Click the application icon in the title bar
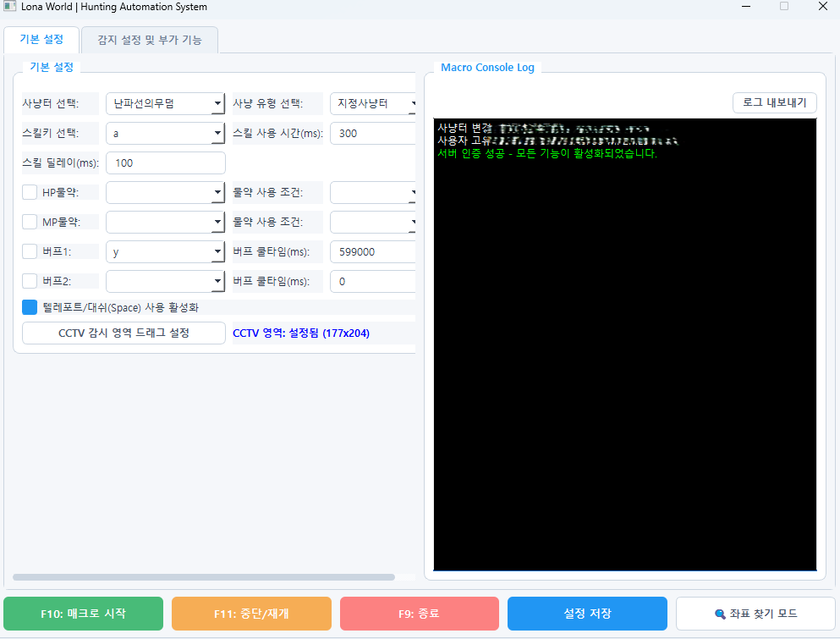The image size is (840, 639). pyautogui.click(x=12, y=7)
